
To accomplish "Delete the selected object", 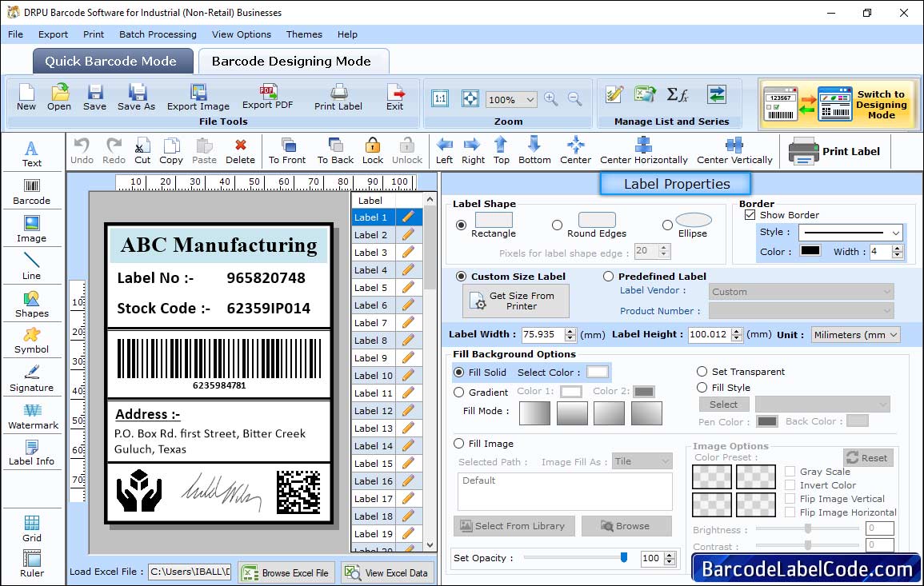I will click(241, 151).
